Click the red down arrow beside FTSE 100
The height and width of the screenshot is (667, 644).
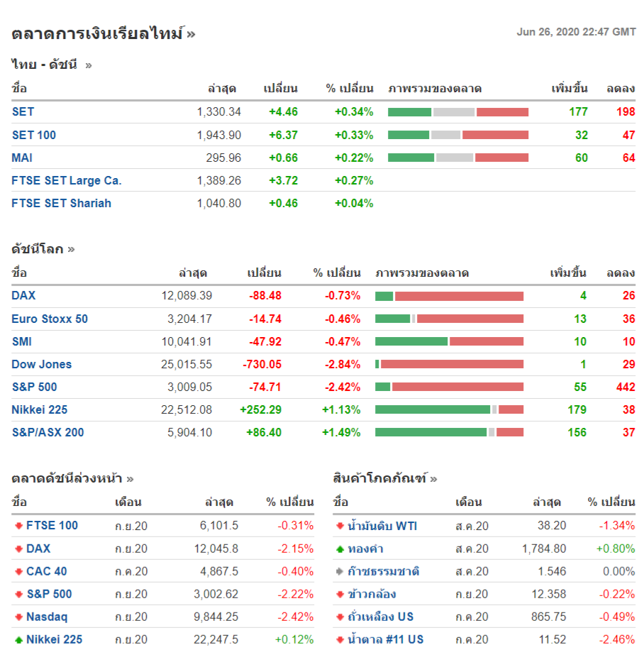[18, 527]
